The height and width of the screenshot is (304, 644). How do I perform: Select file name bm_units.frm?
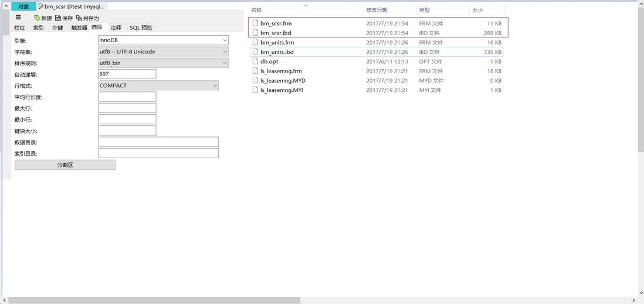pyautogui.click(x=277, y=42)
